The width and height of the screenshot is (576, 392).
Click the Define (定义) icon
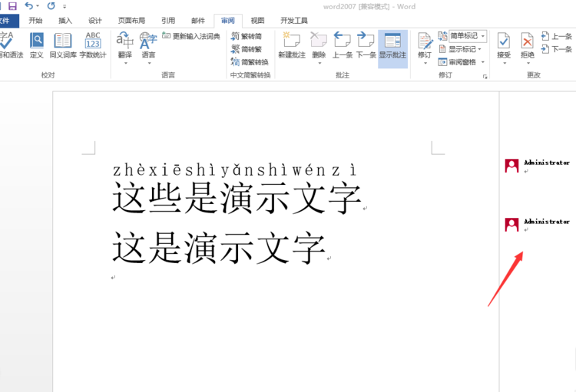[36, 40]
